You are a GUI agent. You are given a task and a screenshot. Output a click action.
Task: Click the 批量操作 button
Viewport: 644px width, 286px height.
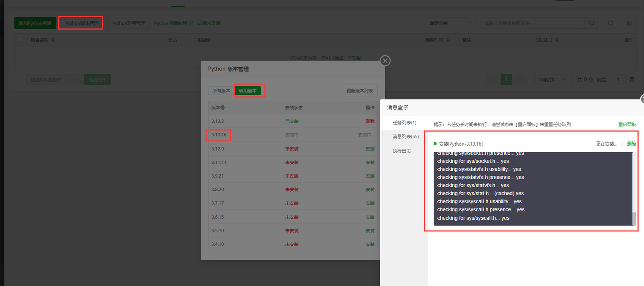pos(97,79)
